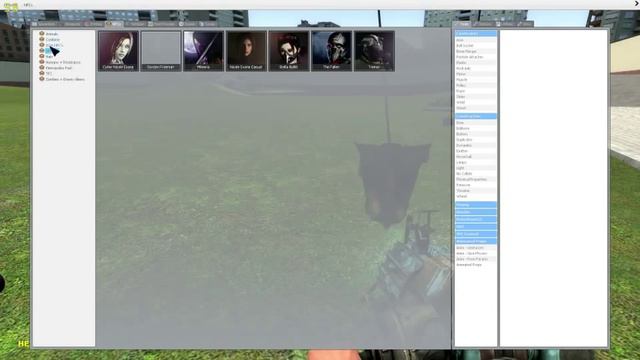This screenshot has width=640, height=360.
Task: Select the Hydraulic constraint tool
Action: click(476, 69)
